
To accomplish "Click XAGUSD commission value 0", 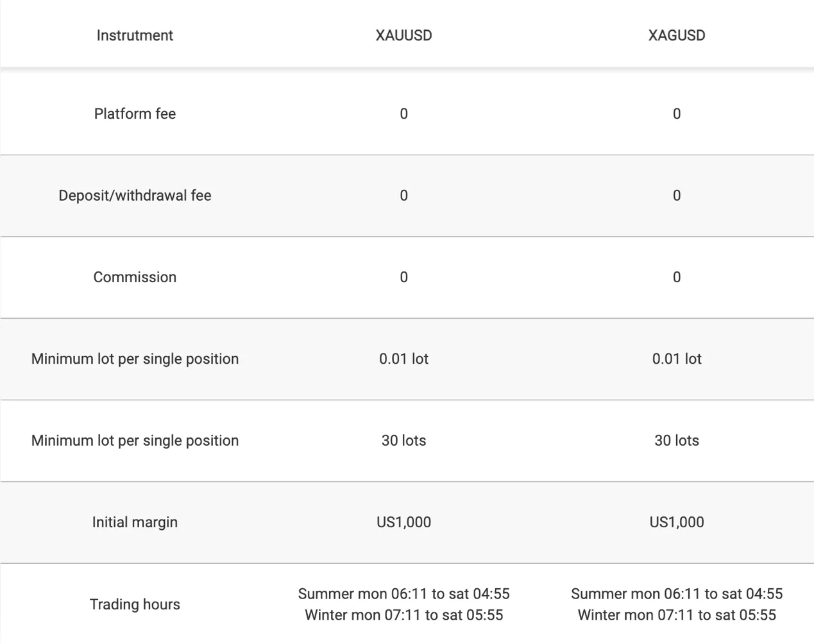I will pyautogui.click(x=677, y=277).
